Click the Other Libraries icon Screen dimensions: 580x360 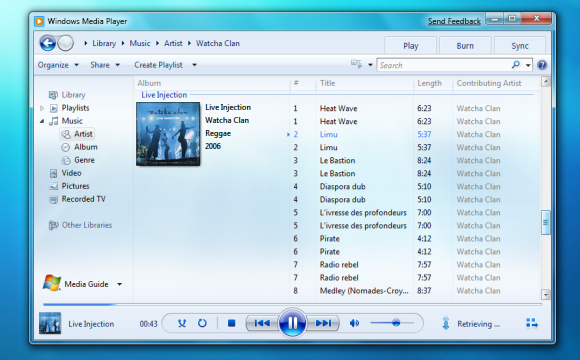54,225
